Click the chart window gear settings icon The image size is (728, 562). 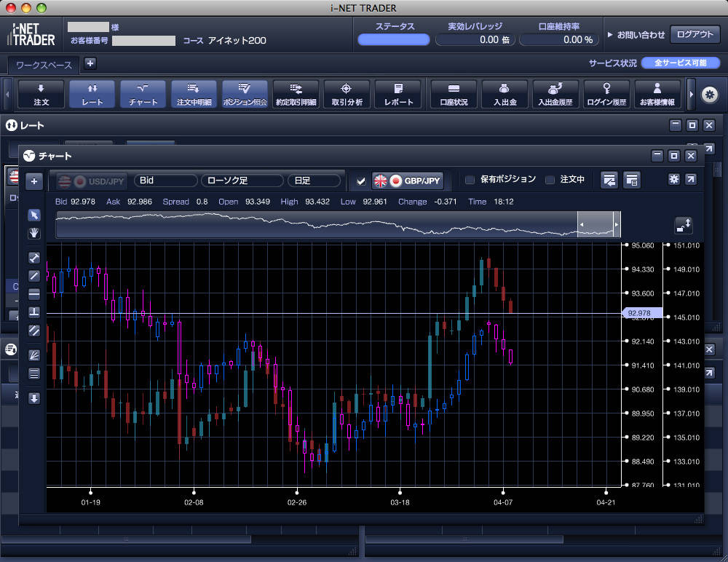(x=673, y=179)
